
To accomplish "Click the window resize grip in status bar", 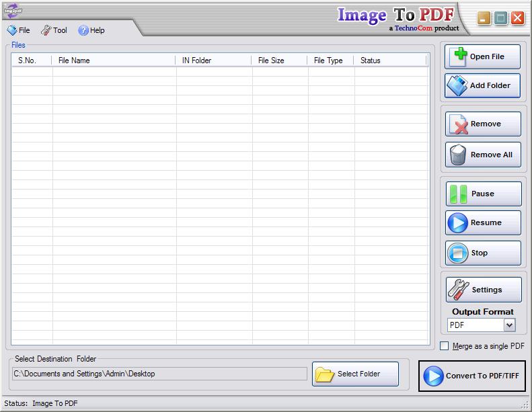I will point(525,405).
